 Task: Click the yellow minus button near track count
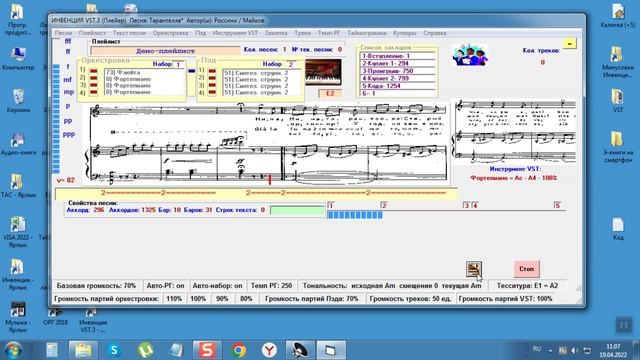click(x=569, y=43)
